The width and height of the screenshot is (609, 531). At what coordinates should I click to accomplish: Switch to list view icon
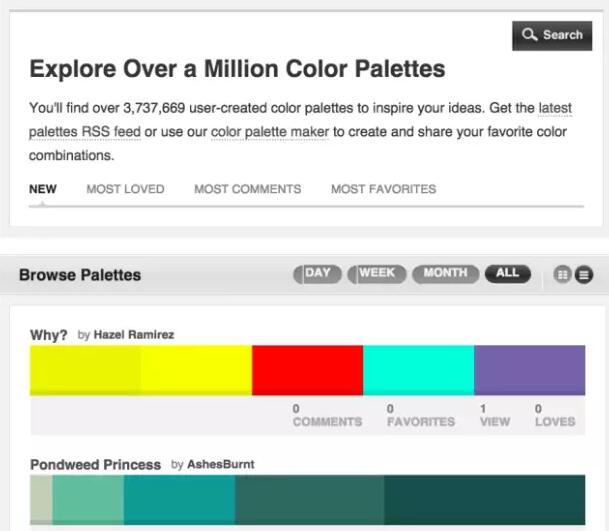point(584,275)
